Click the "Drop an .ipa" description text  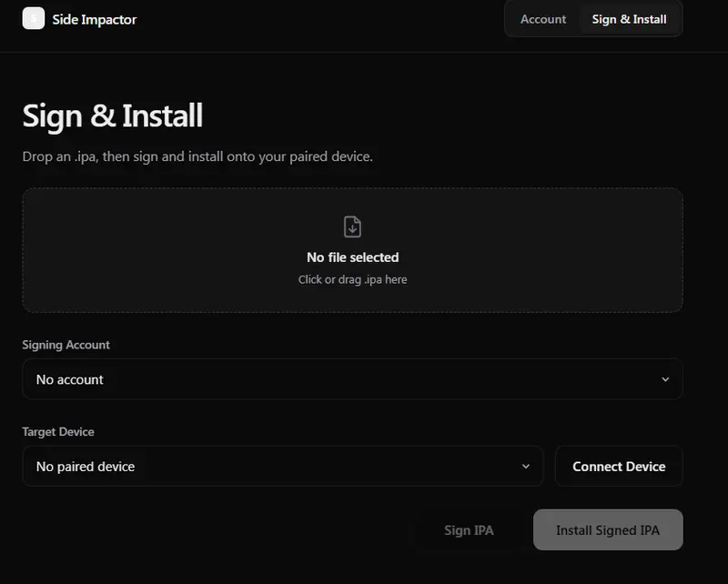click(x=197, y=156)
